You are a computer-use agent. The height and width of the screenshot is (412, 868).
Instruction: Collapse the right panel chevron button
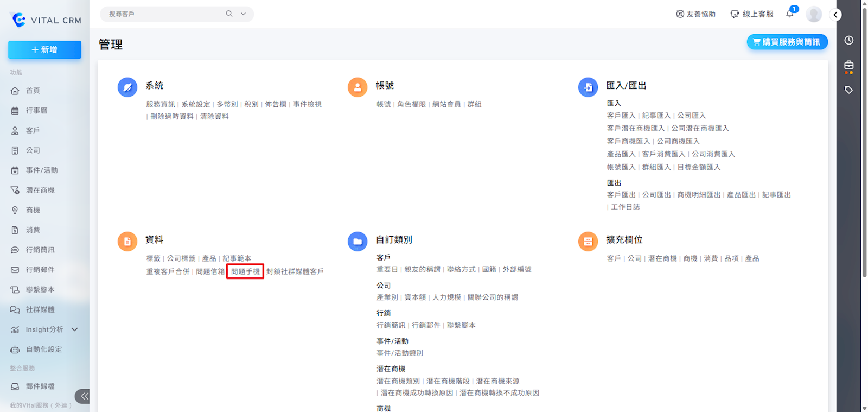pos(835,15)
